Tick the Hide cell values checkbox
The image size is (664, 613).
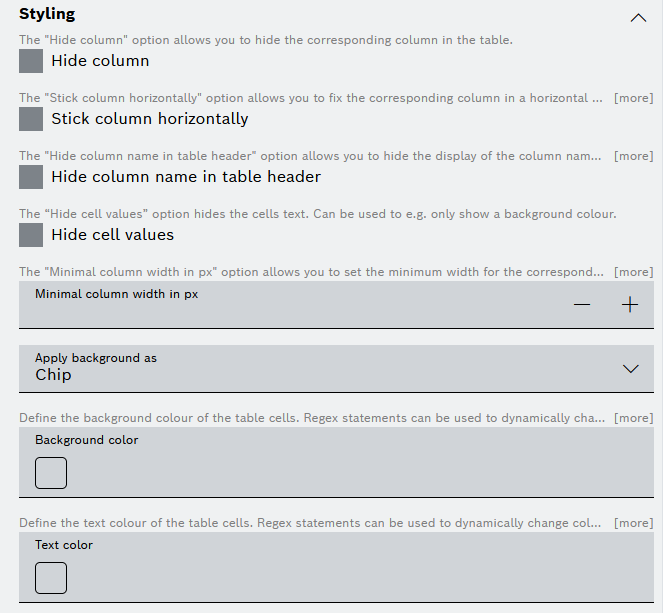pos(31,235)
